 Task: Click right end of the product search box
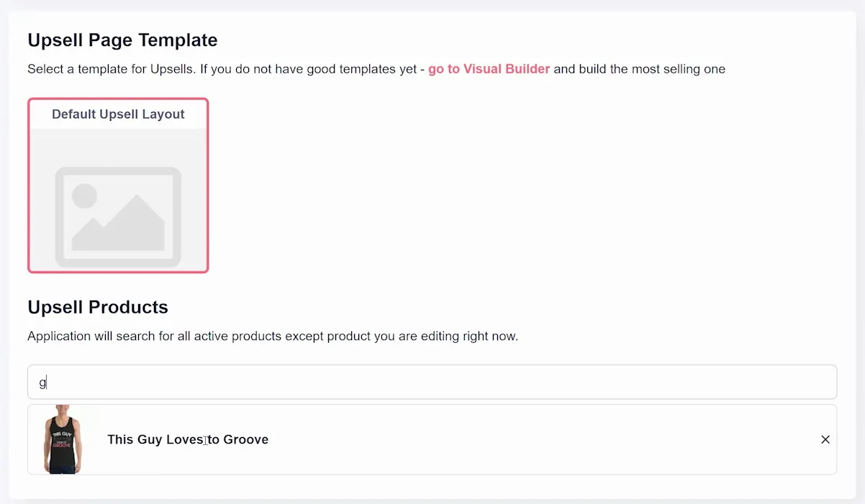[820, 382]
